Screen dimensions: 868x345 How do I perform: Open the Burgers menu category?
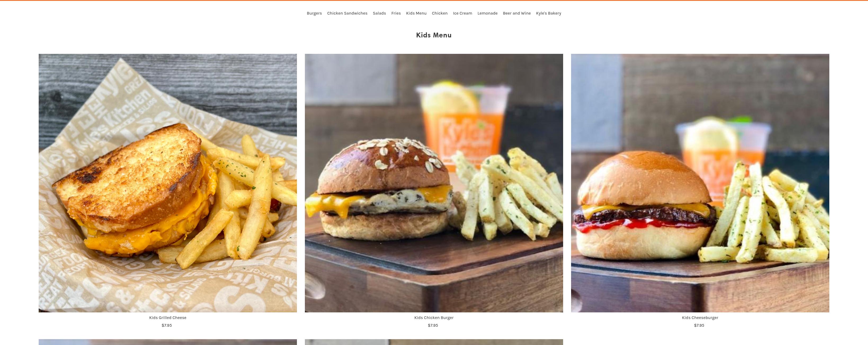pos(314,14)
